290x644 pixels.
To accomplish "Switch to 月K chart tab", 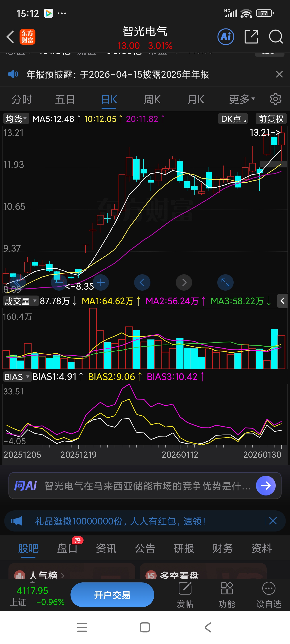I will point(196,99).
